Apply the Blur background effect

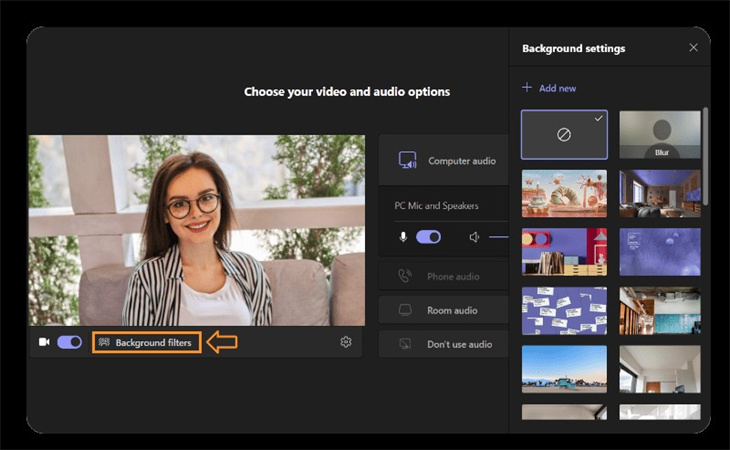pyautogui.click(x=660, y=135)
